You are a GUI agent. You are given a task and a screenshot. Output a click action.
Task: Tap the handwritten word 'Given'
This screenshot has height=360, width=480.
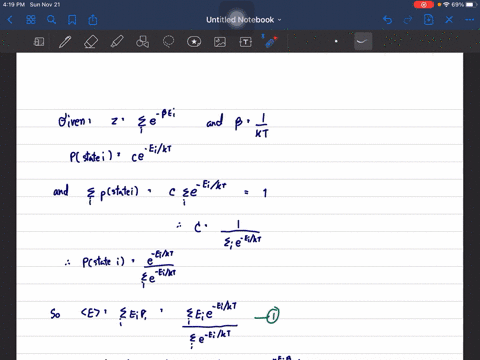[x=75, y=121]
